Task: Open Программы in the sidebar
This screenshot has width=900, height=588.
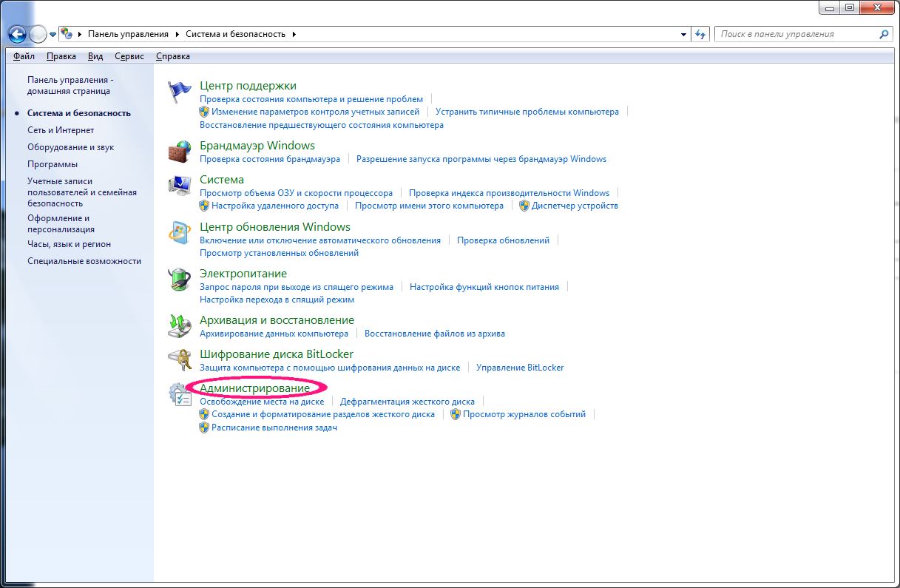Action: coord(53,164)
